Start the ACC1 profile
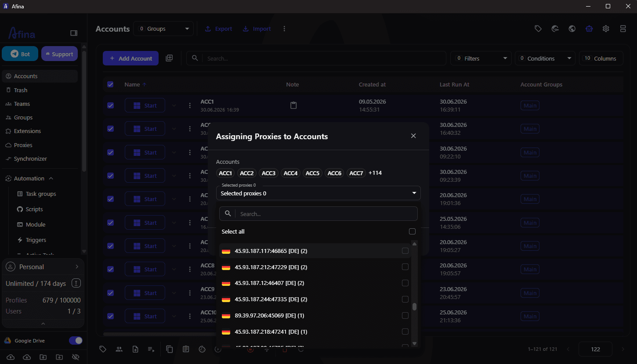This screenshot has height=364, width=637. tap(145, 105)
